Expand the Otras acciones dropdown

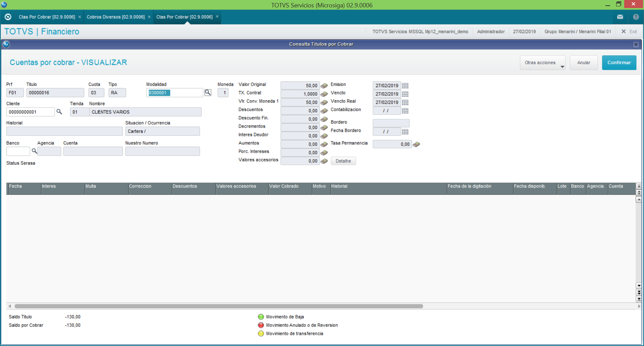pos(542,63)
